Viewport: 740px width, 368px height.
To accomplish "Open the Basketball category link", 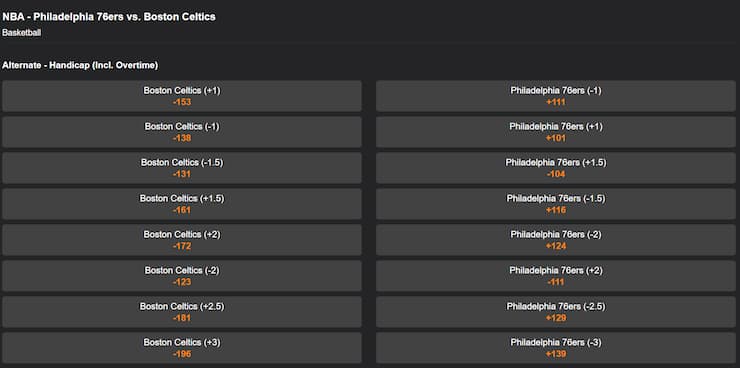I will point(21,33).
